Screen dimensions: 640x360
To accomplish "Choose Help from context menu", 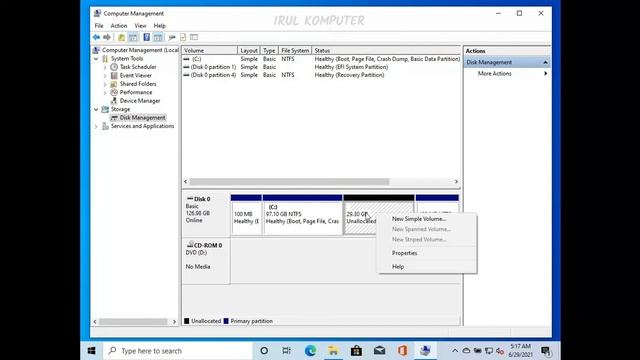I will pyautogui.click(x=398, y=267).
